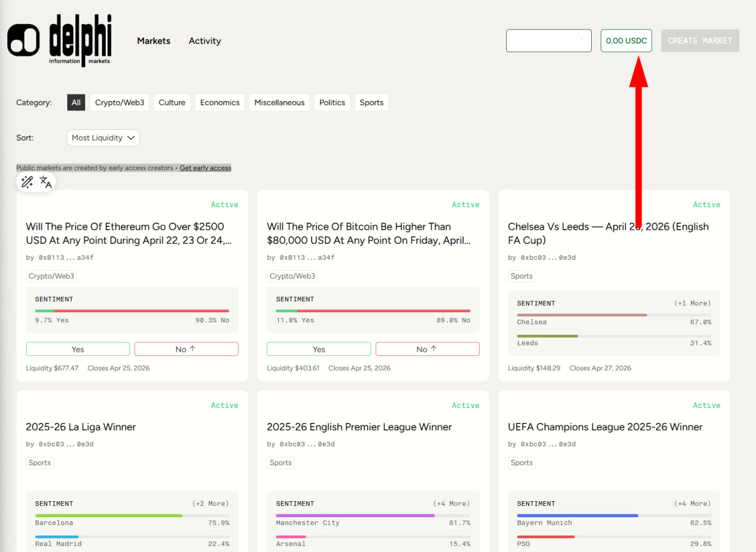Filter by Crypto/Web3 category
Image resolution: width=756 pixels, height=552 pixels.
point(120,102)
